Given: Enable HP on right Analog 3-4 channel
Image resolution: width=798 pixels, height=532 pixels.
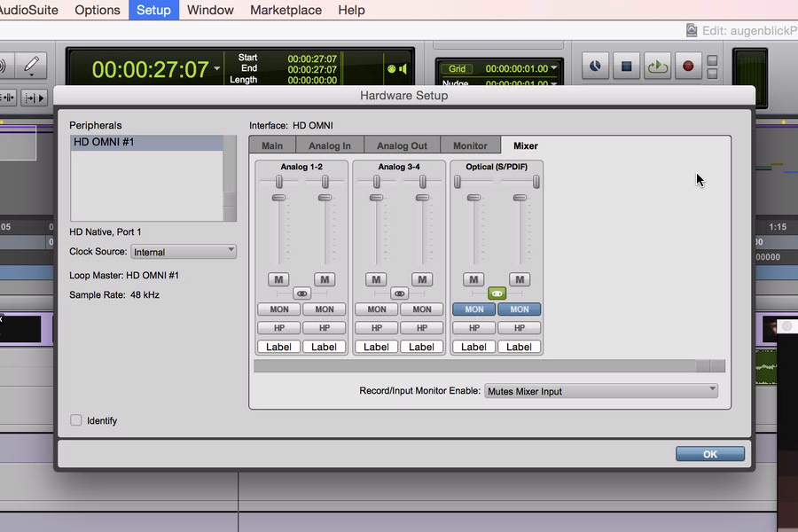Looking at the screenshot, I should pyautogui.click(x=422, y=328).
